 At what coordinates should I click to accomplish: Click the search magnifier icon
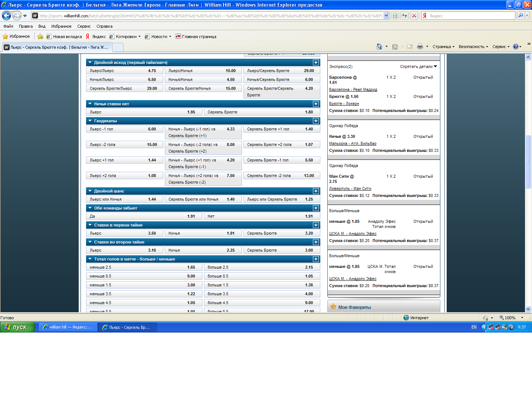coord(521,16)
